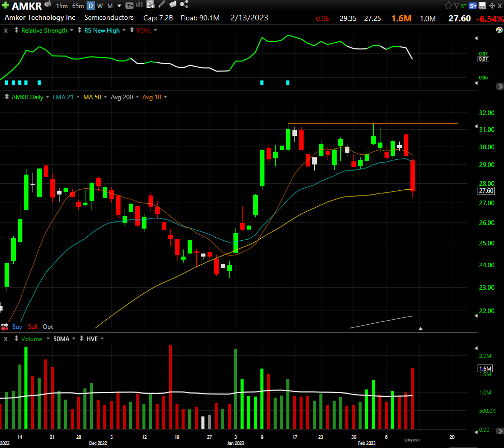Screen dimensions: 504x448
Task: Switch to Weekly (W) timeframe
Action: pos(100,6)
